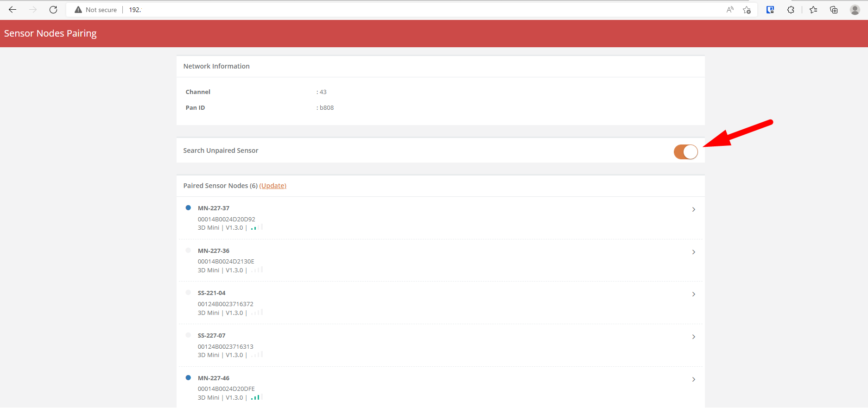Click the grey status dot for SS-227-07
Viewport: 868px width, 408px height.
[188, 335]
